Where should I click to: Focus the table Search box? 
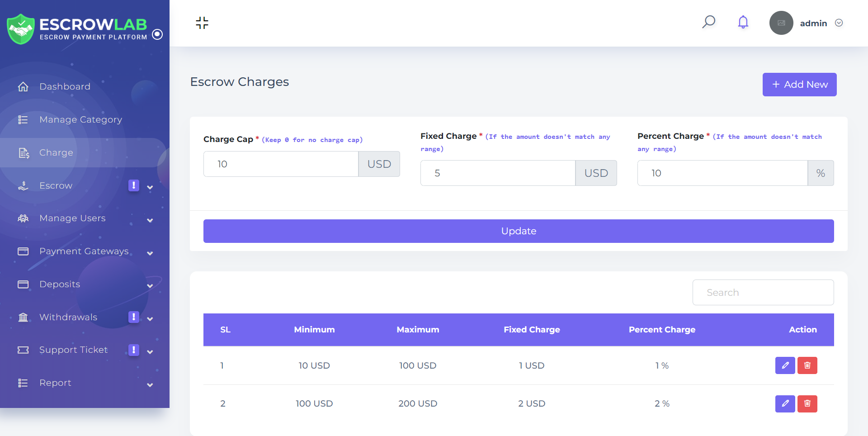[x=763, y=293]
